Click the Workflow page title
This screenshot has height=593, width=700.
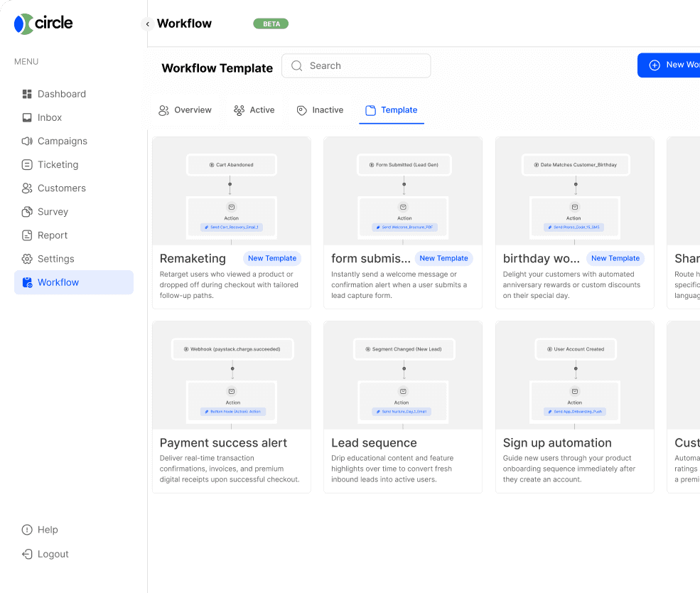184,23
